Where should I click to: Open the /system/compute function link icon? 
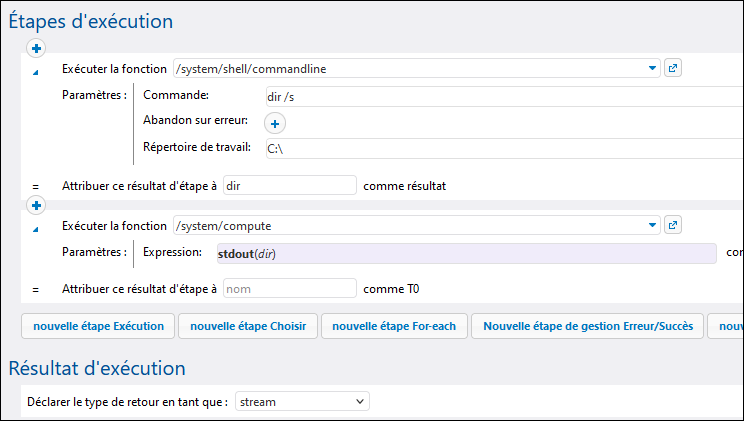click(x=673, y=226)
